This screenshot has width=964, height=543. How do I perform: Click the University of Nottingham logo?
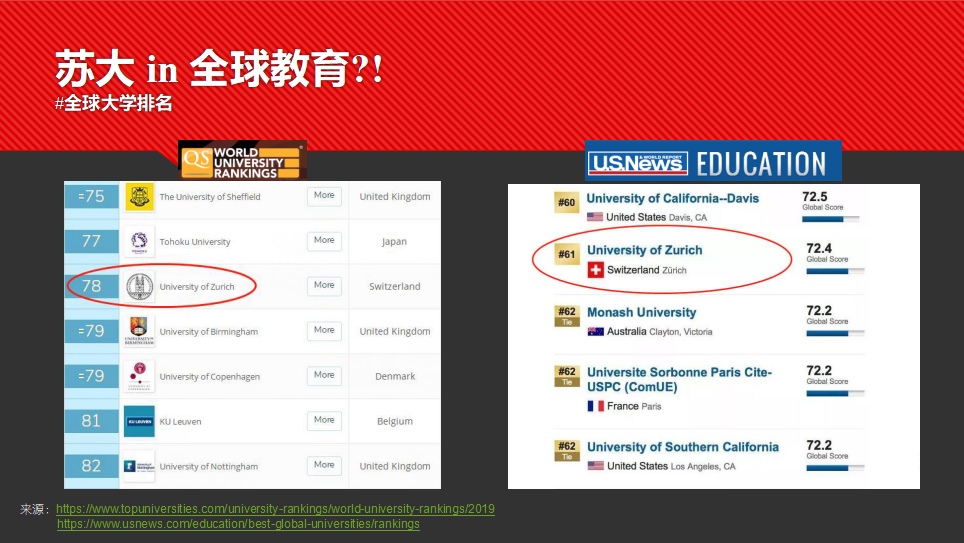tap(139, 466)
